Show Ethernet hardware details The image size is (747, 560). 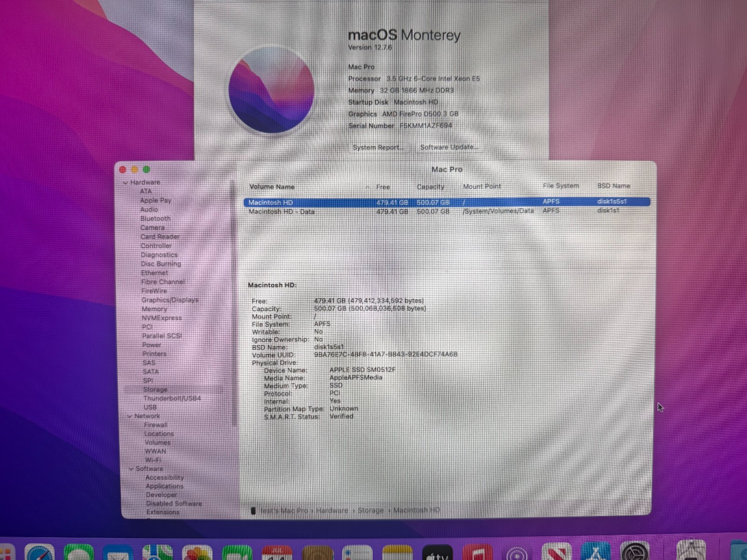click(x=155, y=273)
